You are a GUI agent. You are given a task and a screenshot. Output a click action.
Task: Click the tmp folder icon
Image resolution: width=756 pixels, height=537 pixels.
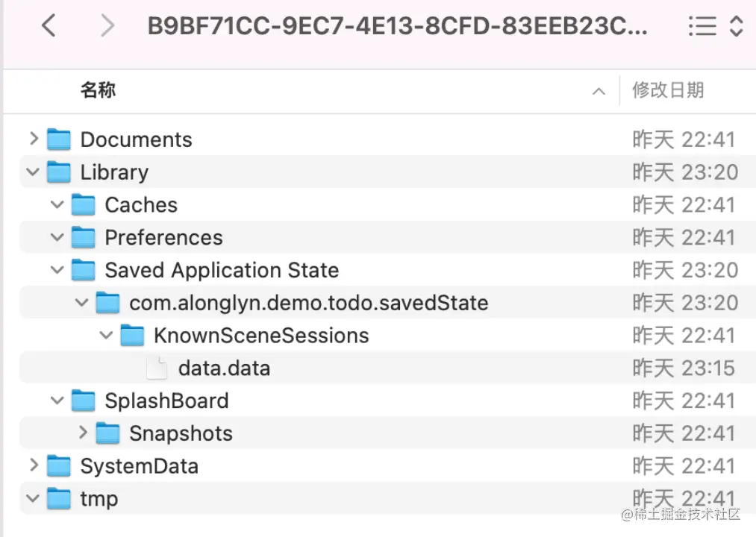59,498
